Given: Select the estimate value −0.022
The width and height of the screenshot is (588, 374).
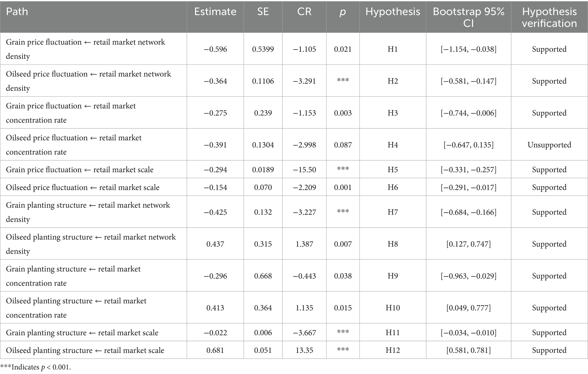Looking at the screenshot, I should (x=215, y=332).
